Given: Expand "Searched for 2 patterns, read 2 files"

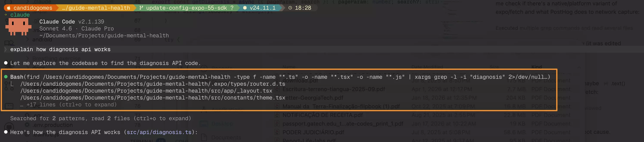Looking at the screenshot, I should (x=101, y=118).
